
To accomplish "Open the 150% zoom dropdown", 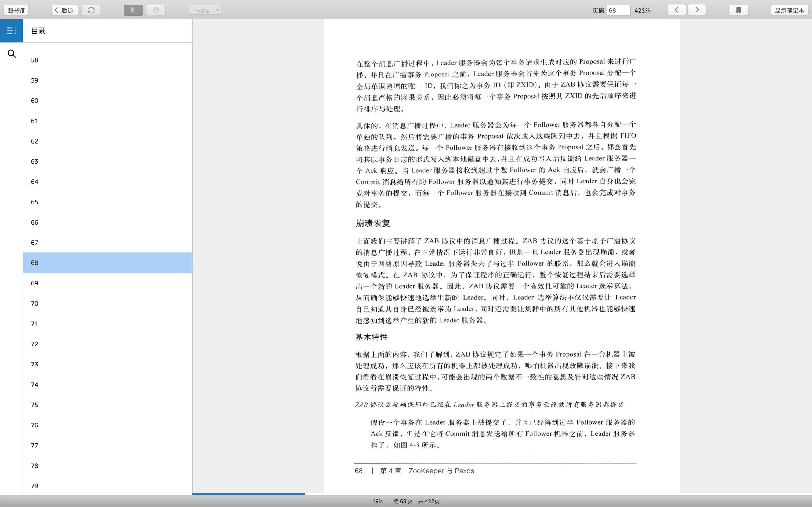I will [201, 10].
